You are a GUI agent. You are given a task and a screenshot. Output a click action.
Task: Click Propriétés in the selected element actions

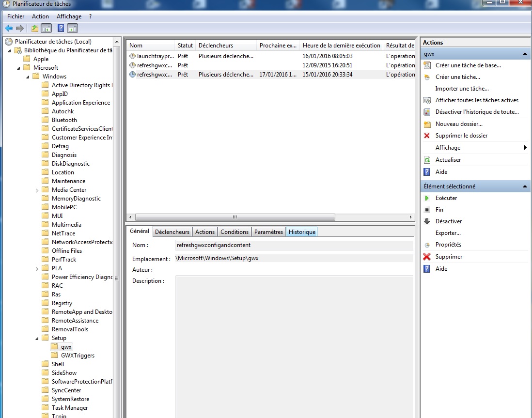(x=448, y=245)
